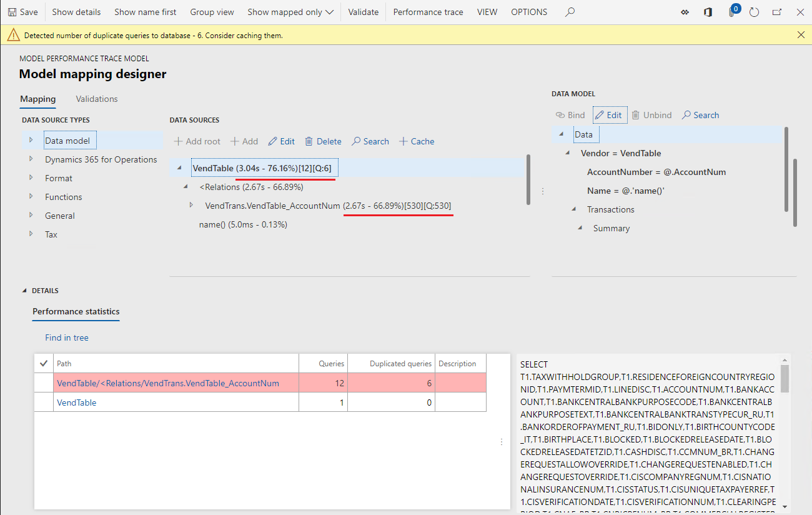Delete the selected data source
The image size is (812, 515).
pyautogui.click(x=323, y=141)
